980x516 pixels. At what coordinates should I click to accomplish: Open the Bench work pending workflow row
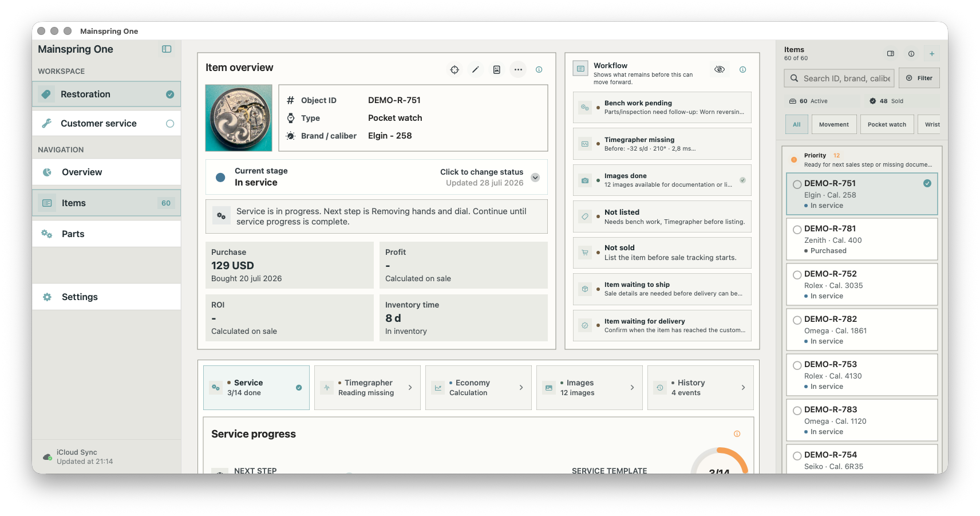[x=662, y=108]
